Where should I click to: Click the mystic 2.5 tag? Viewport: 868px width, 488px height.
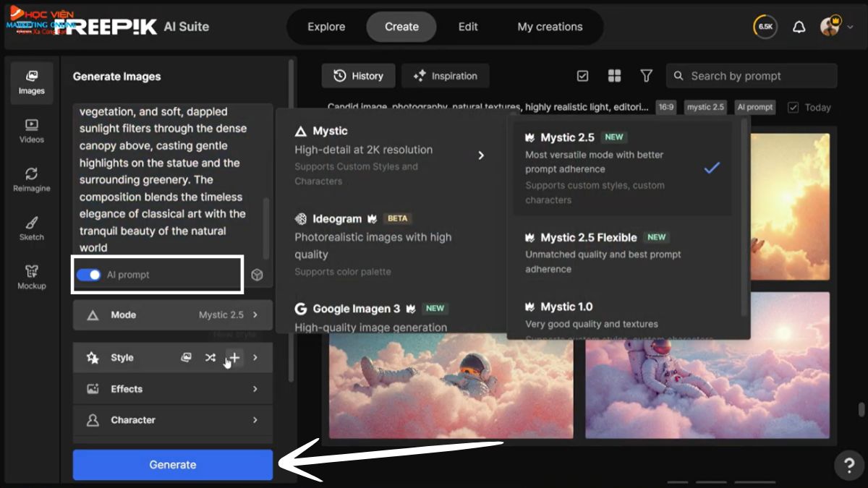pos(705,107)
